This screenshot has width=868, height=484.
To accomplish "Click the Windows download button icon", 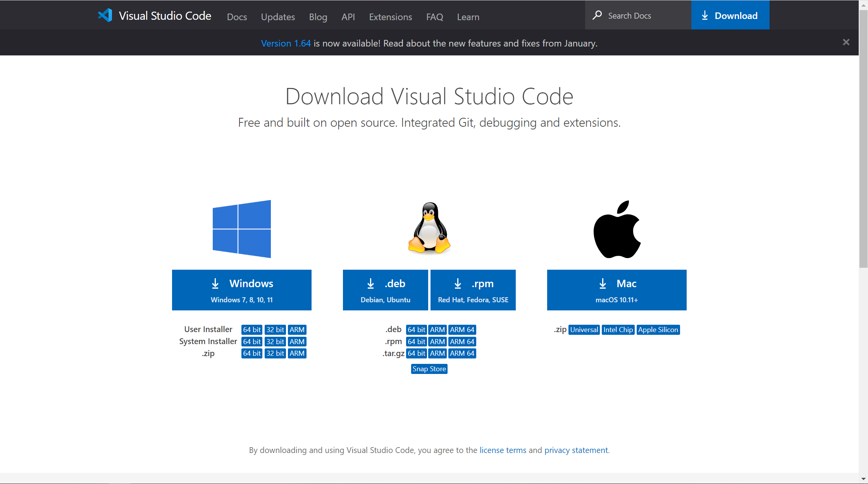I will tap(216, 283).
